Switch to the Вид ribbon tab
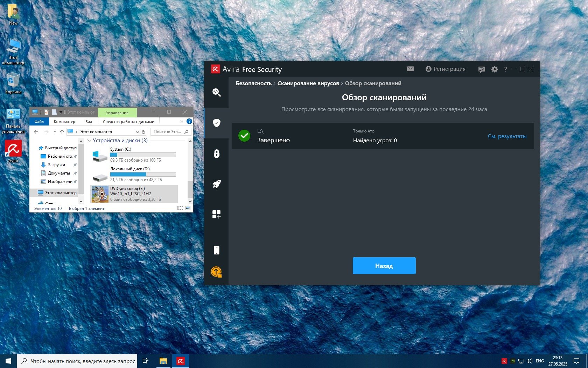 [x=89, y=122]
